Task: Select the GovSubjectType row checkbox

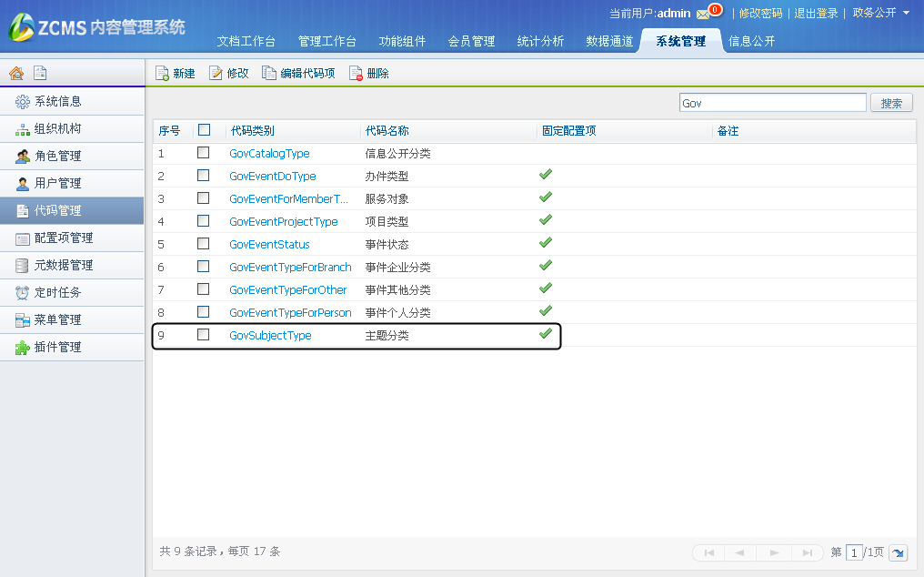Action: click(204, 335)
